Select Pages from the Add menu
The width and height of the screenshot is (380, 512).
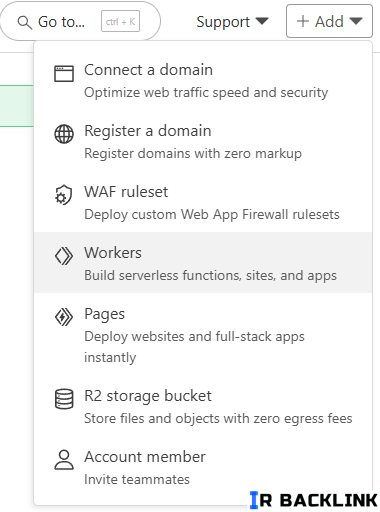(x=203, y=334)
